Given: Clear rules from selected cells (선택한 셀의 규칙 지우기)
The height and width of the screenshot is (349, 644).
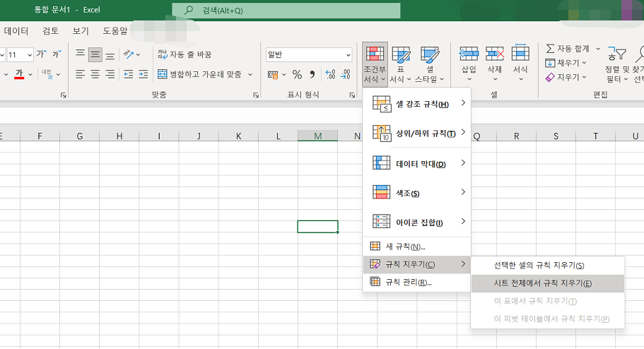Looking at the screenshot, I should tap(547, 266).
